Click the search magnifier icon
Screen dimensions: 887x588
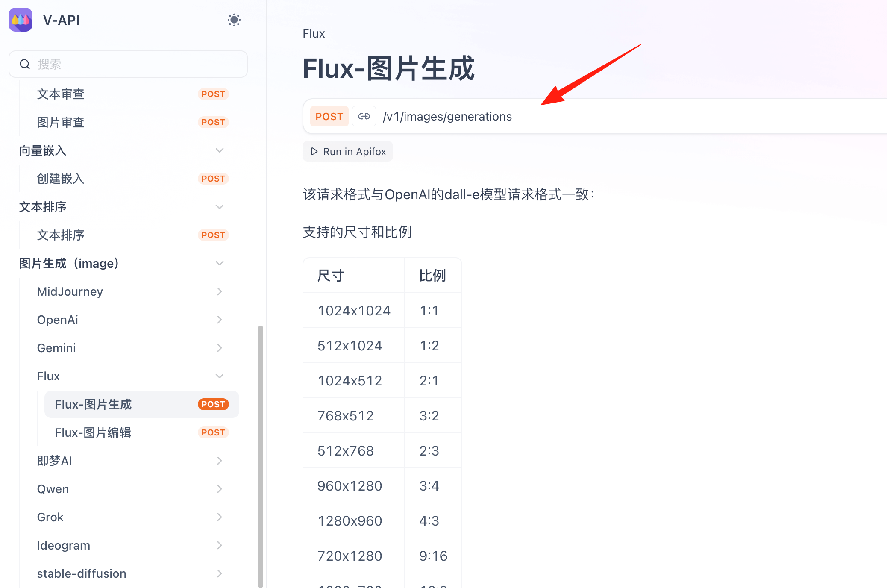click(x=25, y=64)
